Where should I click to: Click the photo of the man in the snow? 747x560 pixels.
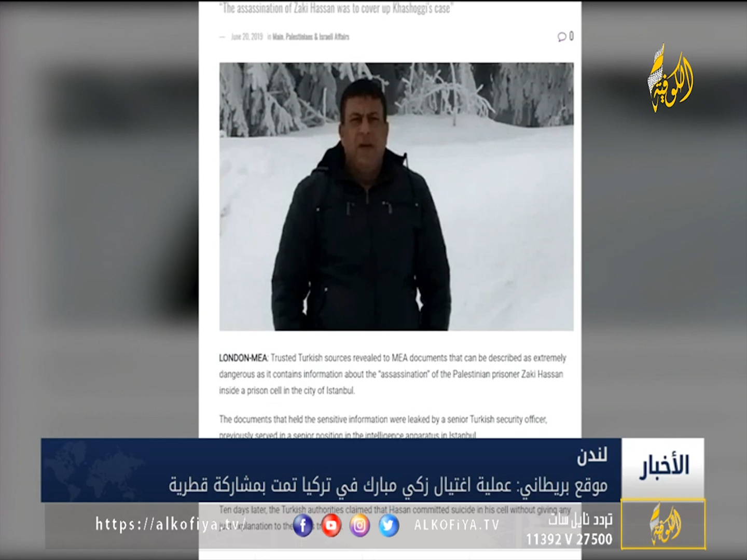396,197
